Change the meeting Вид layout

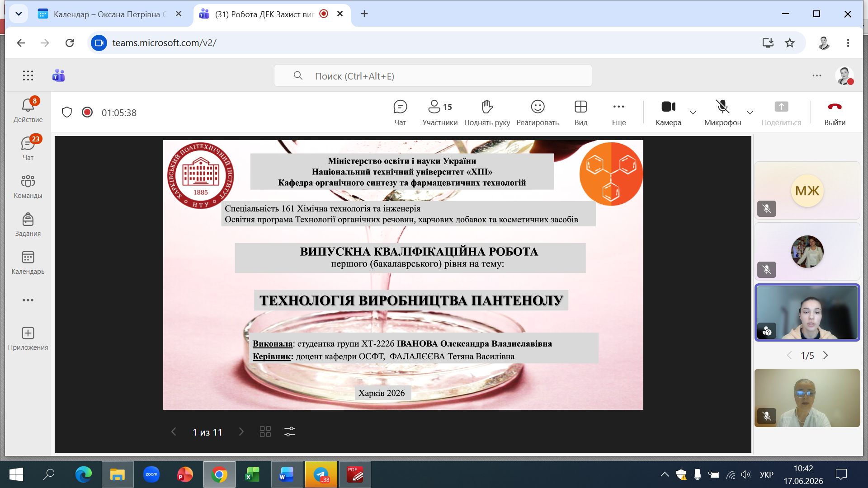(581, 113)
